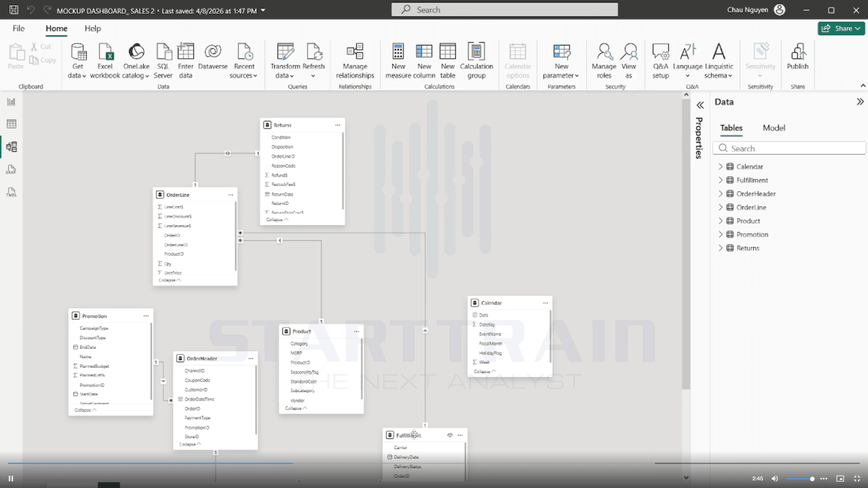Select the Home ribbon tab
This screenshot has width=868, height=488.
(56, 28)
